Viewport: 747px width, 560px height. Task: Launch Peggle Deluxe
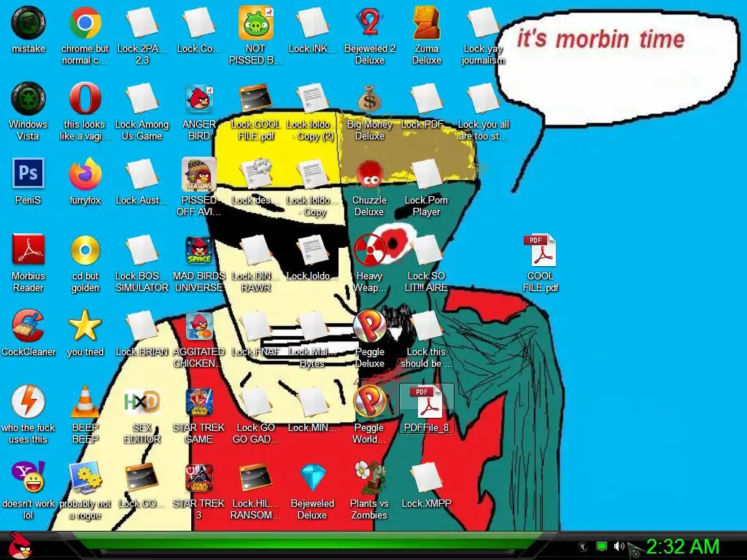tap(370, 326)
